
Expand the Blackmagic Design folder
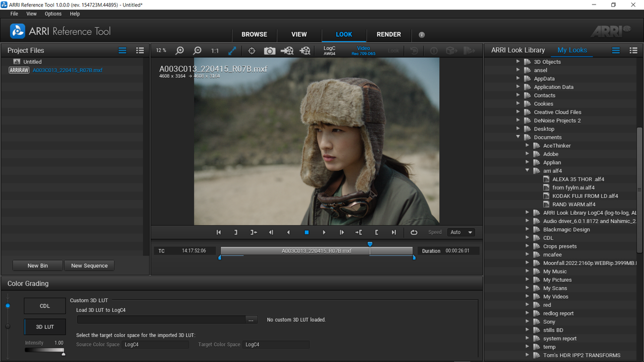[x=527, y=230]
